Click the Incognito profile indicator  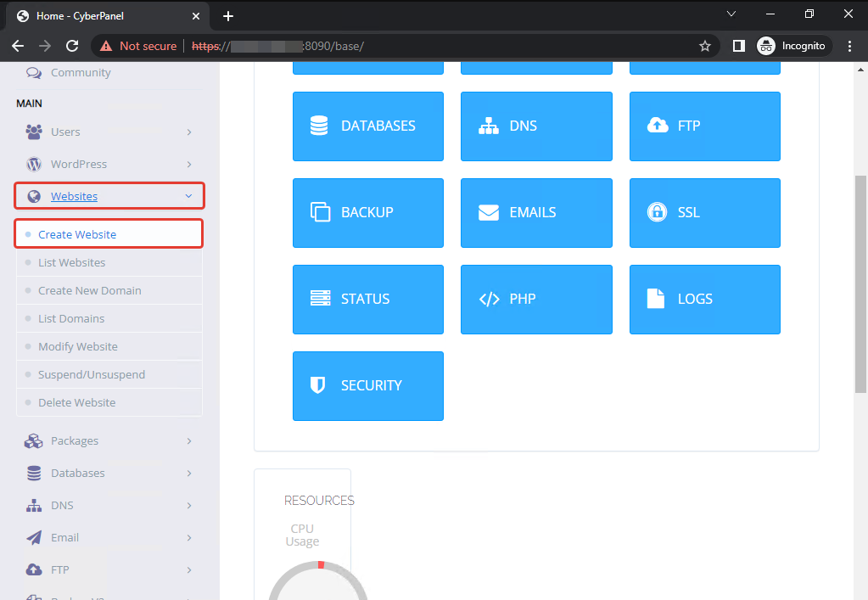tap(792, 46)
